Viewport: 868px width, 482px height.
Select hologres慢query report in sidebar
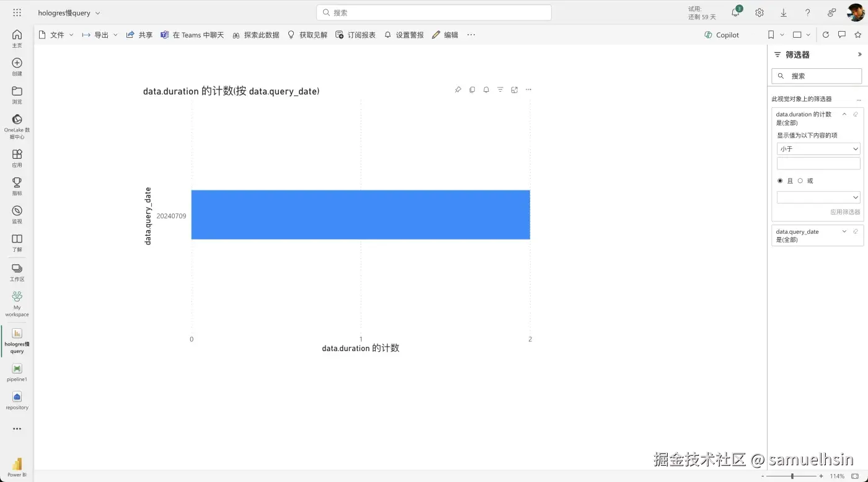click(x=17, y=341)
